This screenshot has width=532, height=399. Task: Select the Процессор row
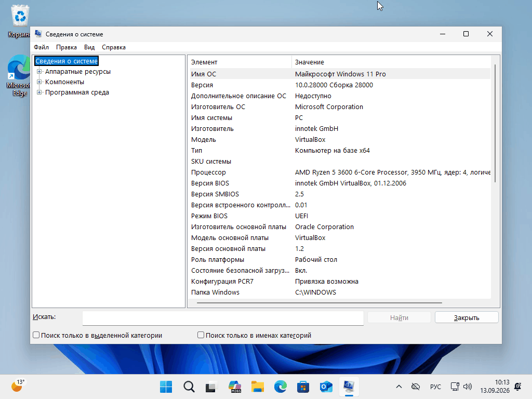pyautogui.click(x=340, y=172)
